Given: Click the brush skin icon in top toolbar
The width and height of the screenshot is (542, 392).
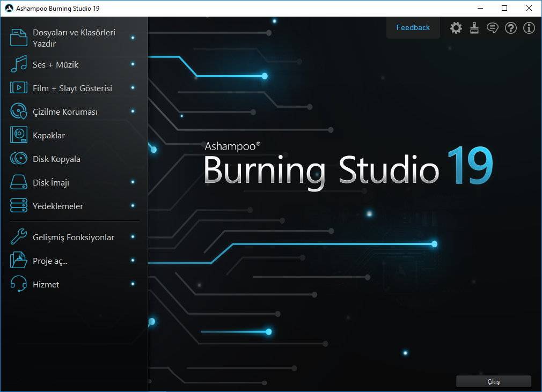Looking at the screenshot, I should tap(474, 28).
